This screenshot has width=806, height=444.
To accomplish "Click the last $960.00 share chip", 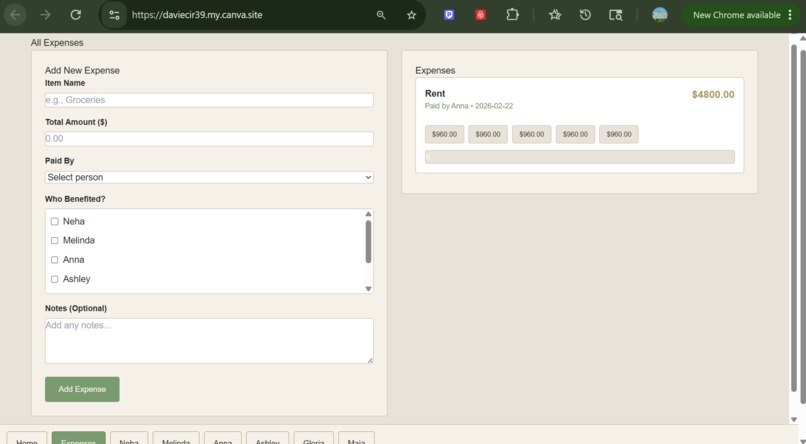I will (x=619, y=134).
